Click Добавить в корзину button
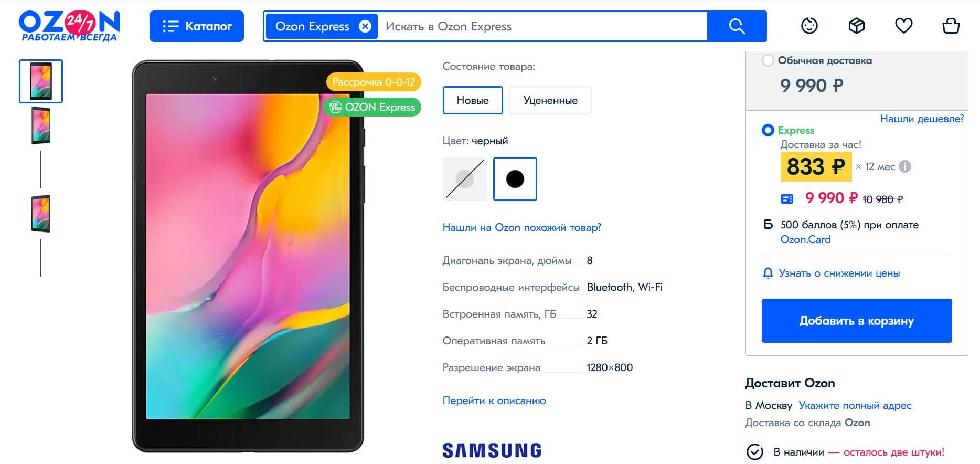980x464 pixels. pos(857,321)
